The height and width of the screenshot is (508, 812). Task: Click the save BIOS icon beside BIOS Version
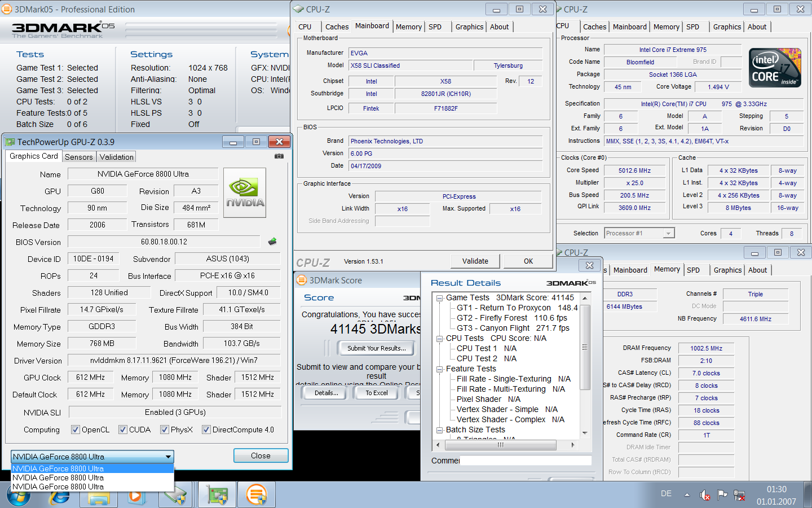point(272,242)
